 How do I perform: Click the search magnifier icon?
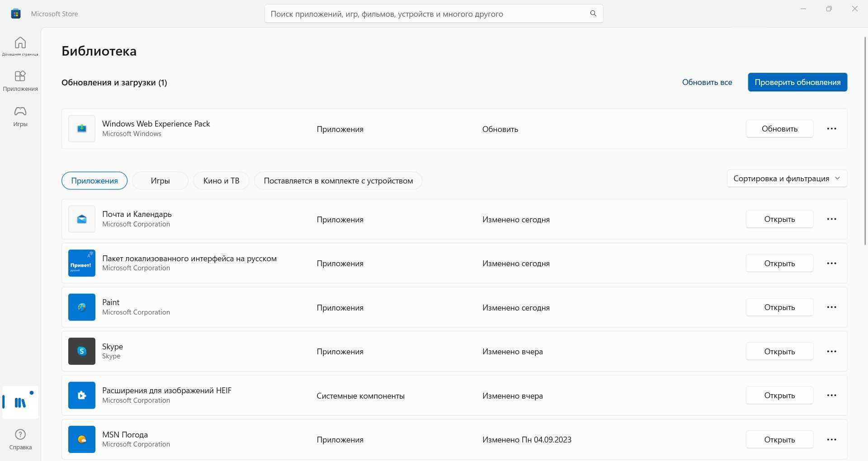pos(593,14)
